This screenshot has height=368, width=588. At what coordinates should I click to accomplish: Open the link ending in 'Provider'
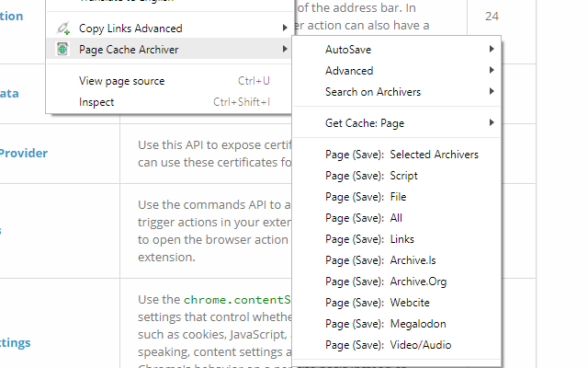[x=24, y=154]
